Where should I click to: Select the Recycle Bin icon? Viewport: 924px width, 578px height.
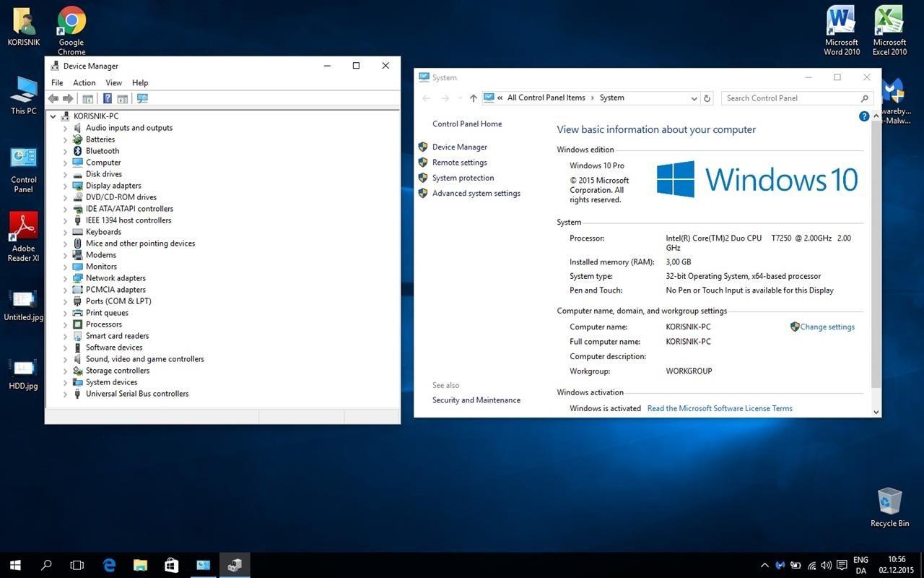tap(889, 507)
